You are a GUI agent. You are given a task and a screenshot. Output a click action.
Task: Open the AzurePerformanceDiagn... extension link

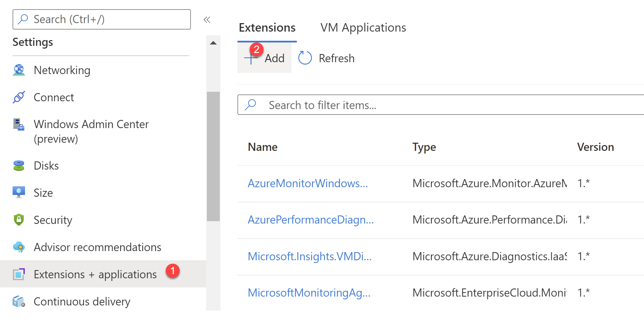(x=311, y=219)
